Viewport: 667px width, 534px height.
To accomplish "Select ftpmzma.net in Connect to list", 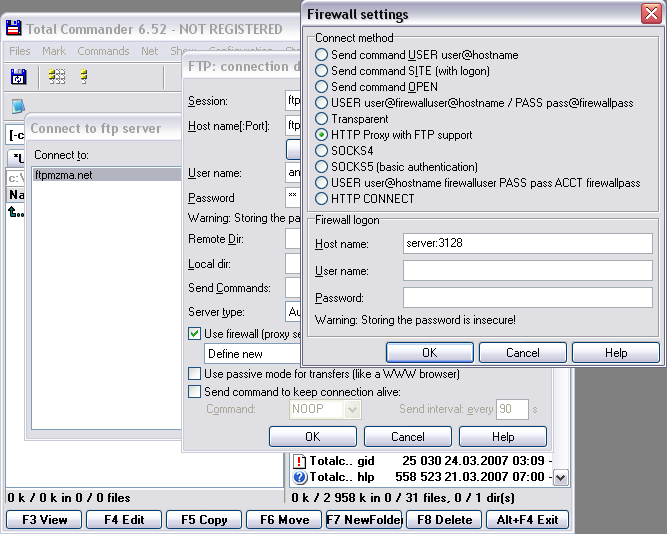I will point(107,175).
